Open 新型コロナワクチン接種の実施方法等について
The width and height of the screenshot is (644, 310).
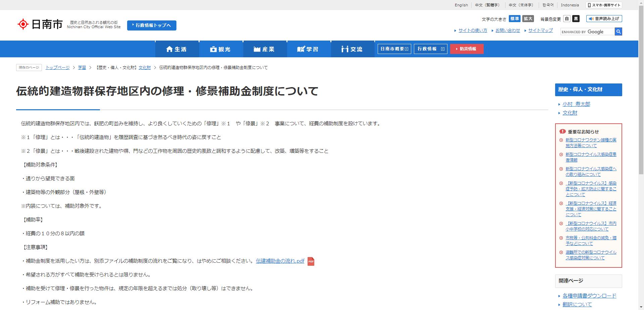point(591,143)
